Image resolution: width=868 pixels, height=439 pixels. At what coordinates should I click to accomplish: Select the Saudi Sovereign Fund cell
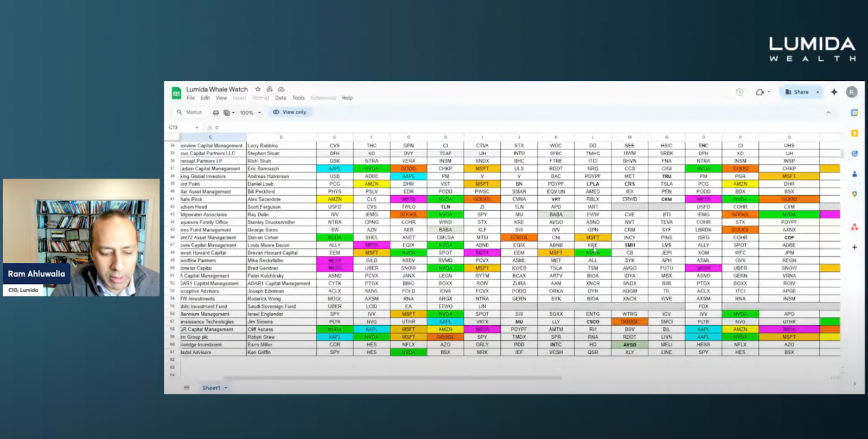coord(281,306)
